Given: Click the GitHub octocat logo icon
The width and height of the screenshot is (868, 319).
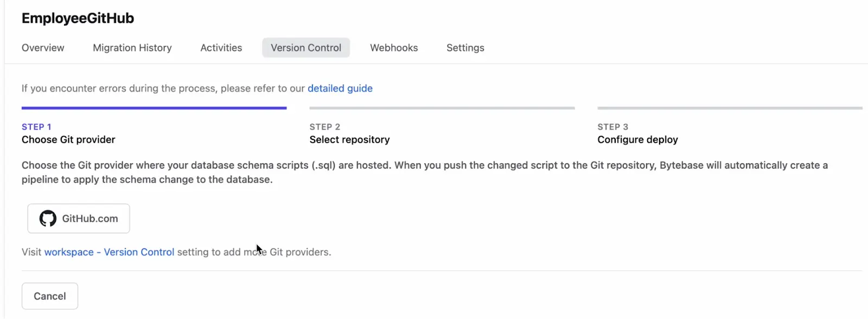Looking at the screenshot, I should (x=48, y=219).
